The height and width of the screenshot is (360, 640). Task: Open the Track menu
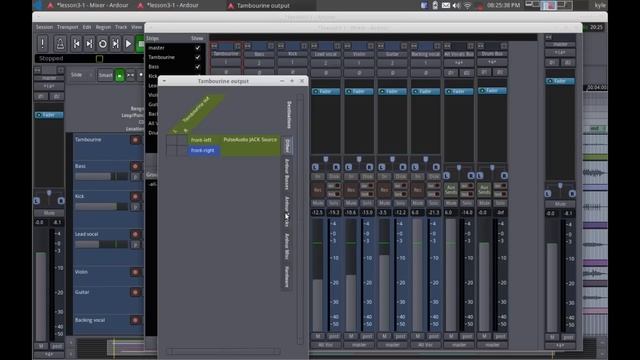coord(121,27)
